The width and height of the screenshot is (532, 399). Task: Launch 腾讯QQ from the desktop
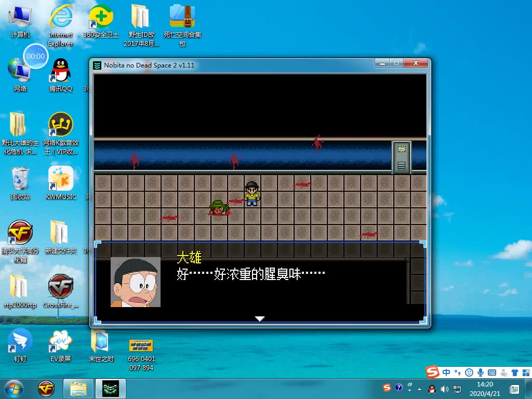pyautogui.click(x=60, y=75)
